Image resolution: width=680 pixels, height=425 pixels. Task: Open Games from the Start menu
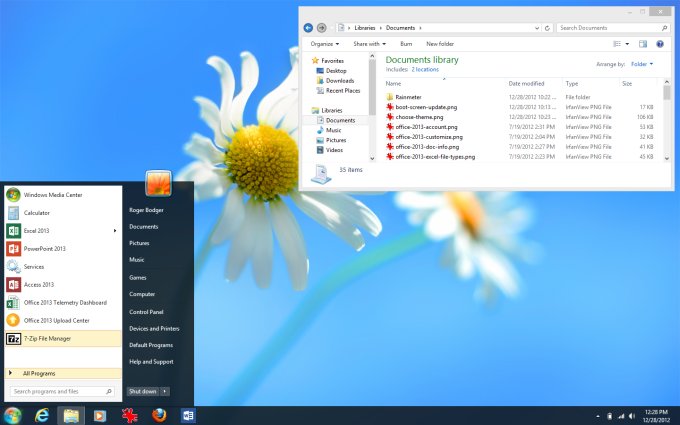(137, 278)
